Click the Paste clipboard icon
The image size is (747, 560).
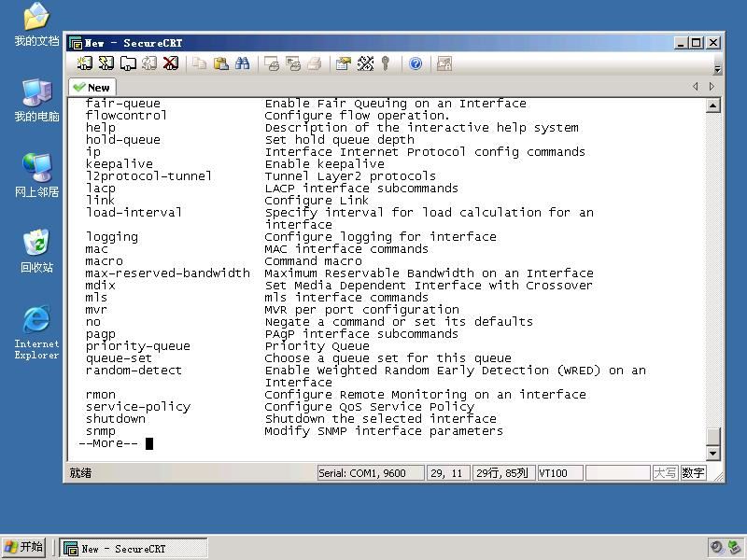point(220,63)
